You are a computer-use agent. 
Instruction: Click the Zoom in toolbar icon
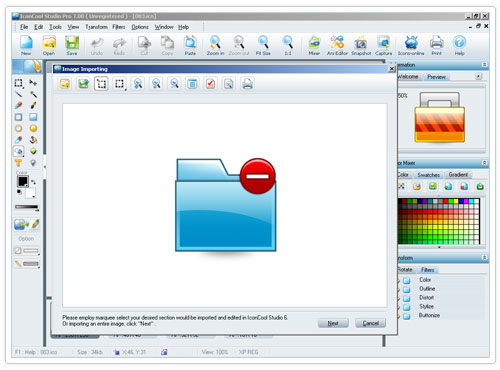215,45
